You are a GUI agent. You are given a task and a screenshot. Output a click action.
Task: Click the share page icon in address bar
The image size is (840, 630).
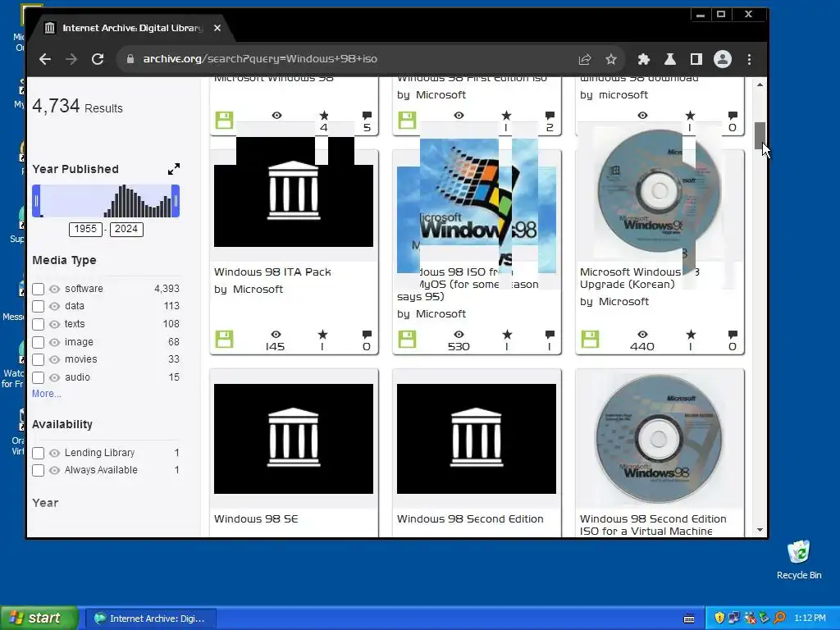[584, 59]
